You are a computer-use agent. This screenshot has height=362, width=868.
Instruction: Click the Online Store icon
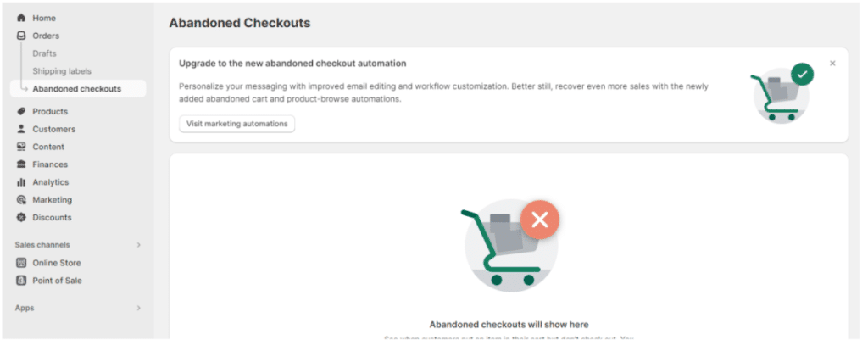click(21, 263)
